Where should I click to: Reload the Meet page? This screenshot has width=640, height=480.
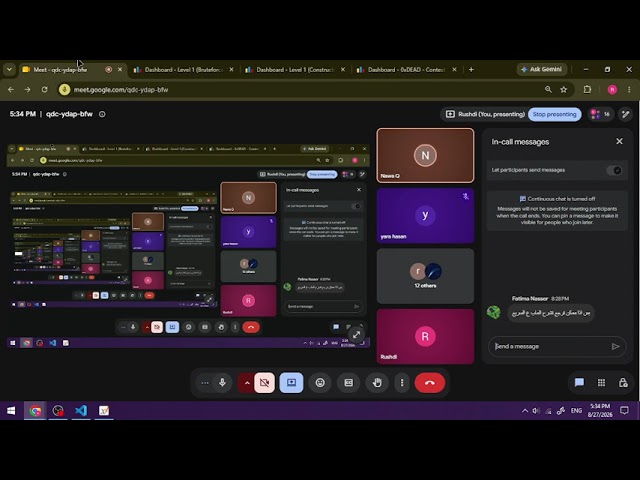tap(44, 89)
